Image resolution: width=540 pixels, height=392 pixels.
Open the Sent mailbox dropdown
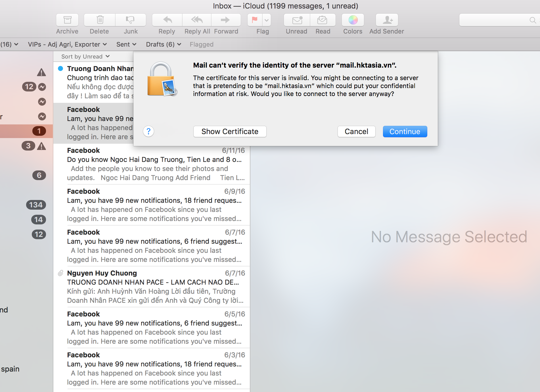pos(126,44)
